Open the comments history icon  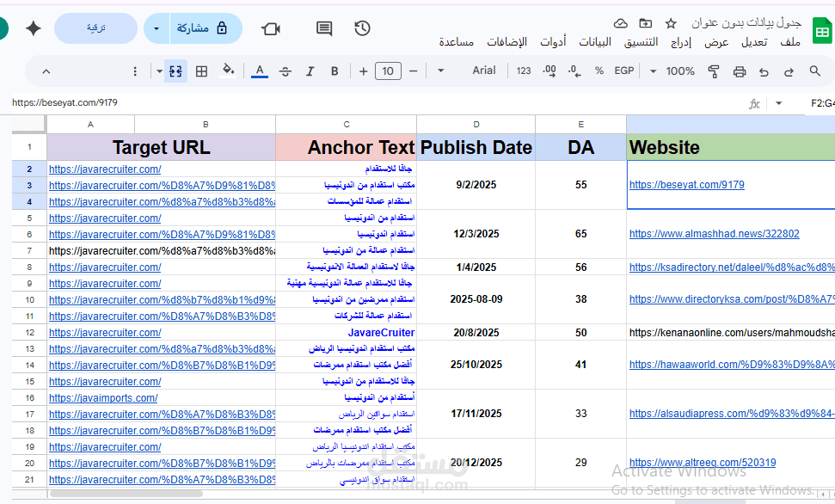(x=324, y=28)
